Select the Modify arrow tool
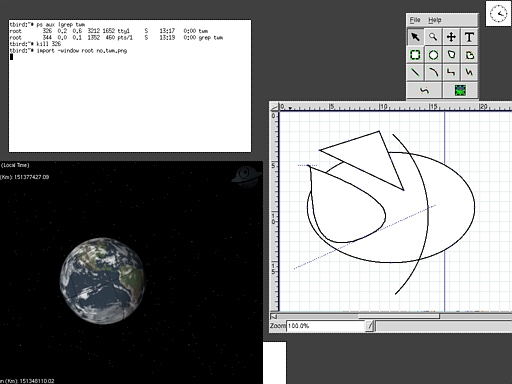Viewport: 512px width, 384px height. click(x=415, y=37)
